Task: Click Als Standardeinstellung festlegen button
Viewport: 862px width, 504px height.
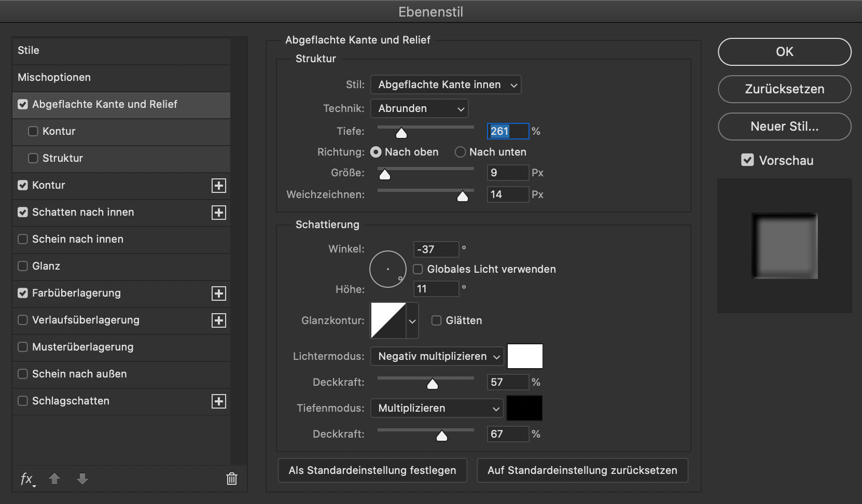Action: (x=372, y=470)
